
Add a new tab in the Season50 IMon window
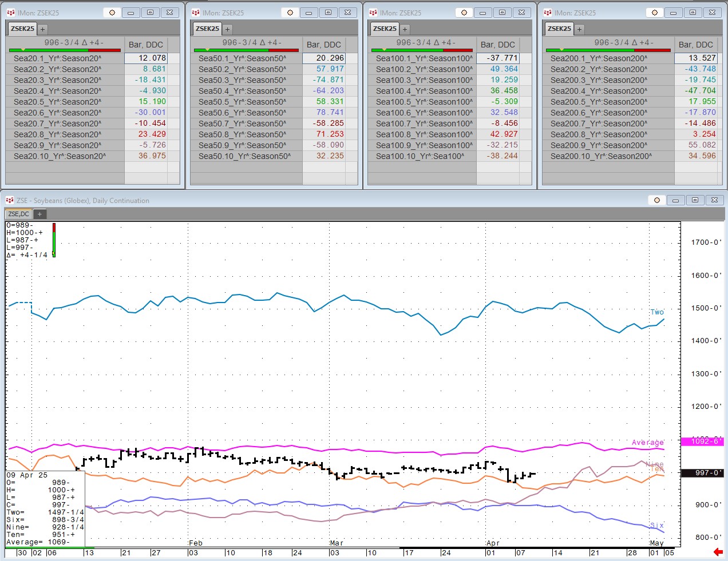coord(228,29)
